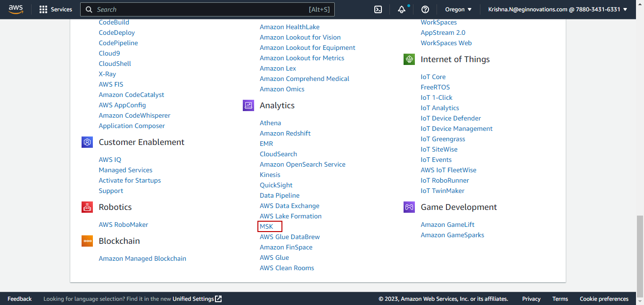Open Amazon CodeWhisperer link
This screenshot has width=644, height=305.
(x=135, y=115)
